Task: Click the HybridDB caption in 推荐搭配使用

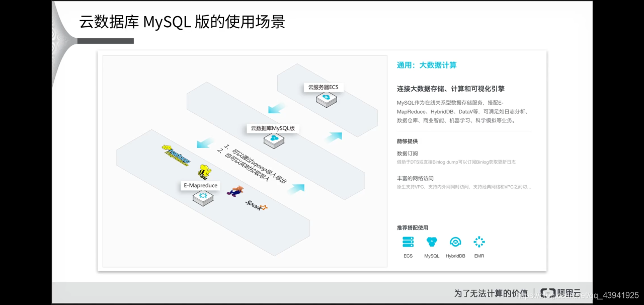Action: pos(455,256)
